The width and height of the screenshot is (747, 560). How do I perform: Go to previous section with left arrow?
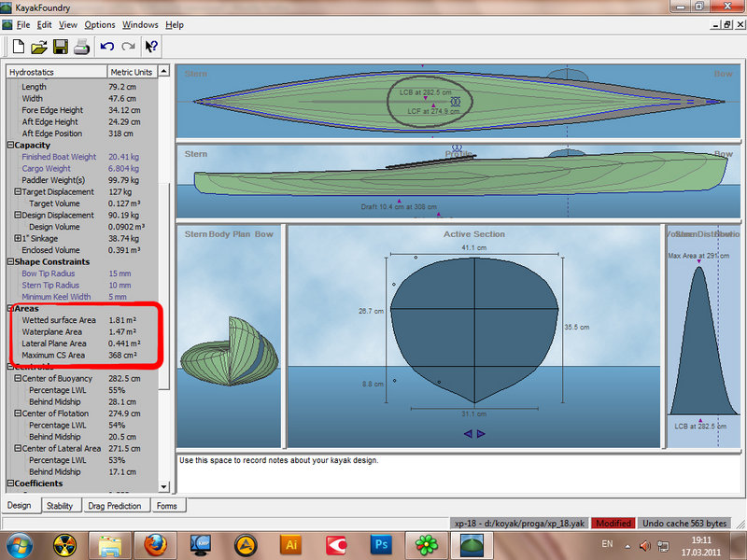(468, 433)
